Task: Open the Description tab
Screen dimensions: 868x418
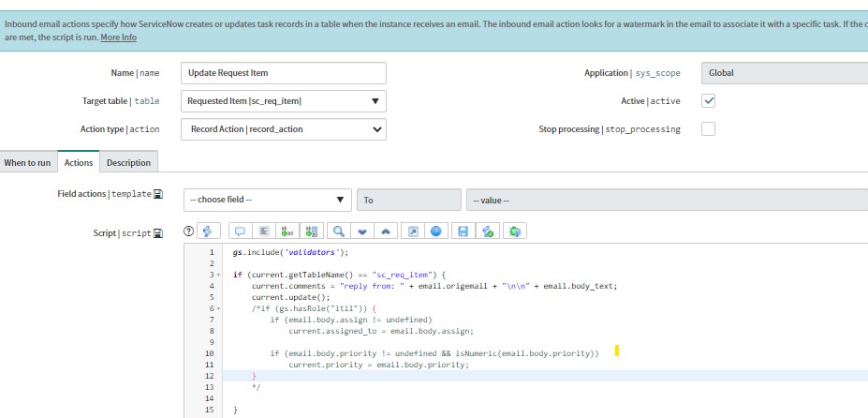Action: (128, 163)
